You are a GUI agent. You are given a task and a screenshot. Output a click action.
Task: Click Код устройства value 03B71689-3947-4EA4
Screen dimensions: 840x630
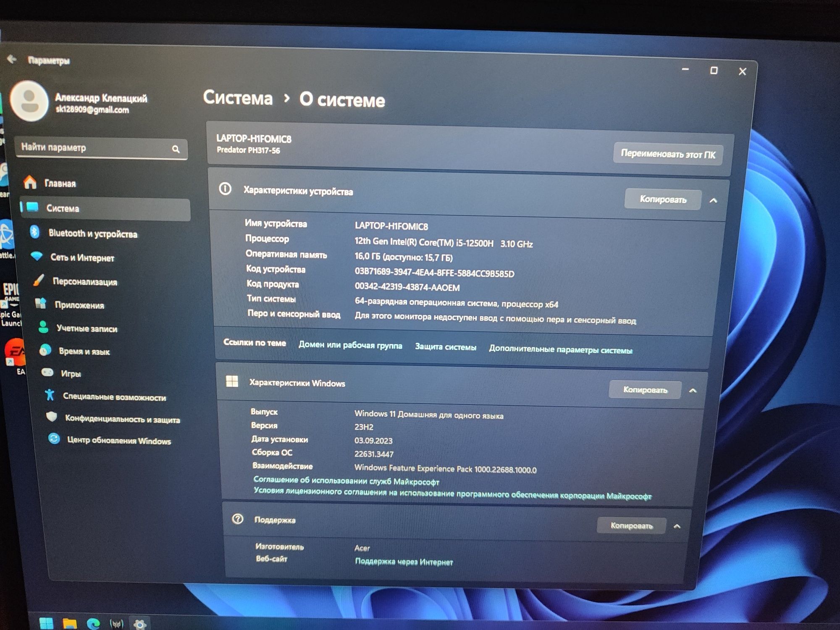tap(434, 273)
